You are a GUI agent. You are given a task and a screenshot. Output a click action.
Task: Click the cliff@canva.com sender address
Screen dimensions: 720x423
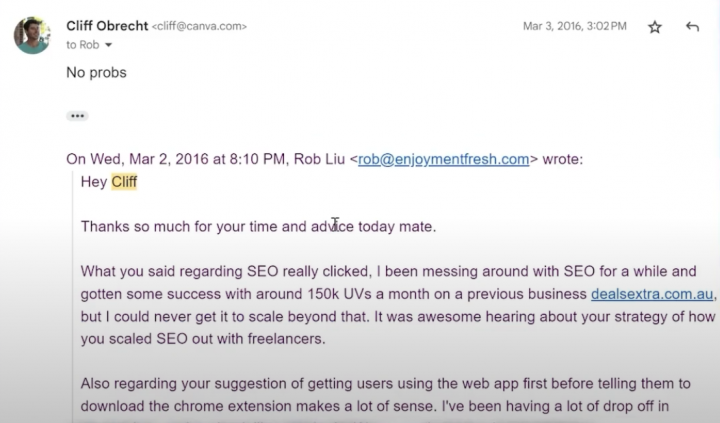tap(199, 27)
